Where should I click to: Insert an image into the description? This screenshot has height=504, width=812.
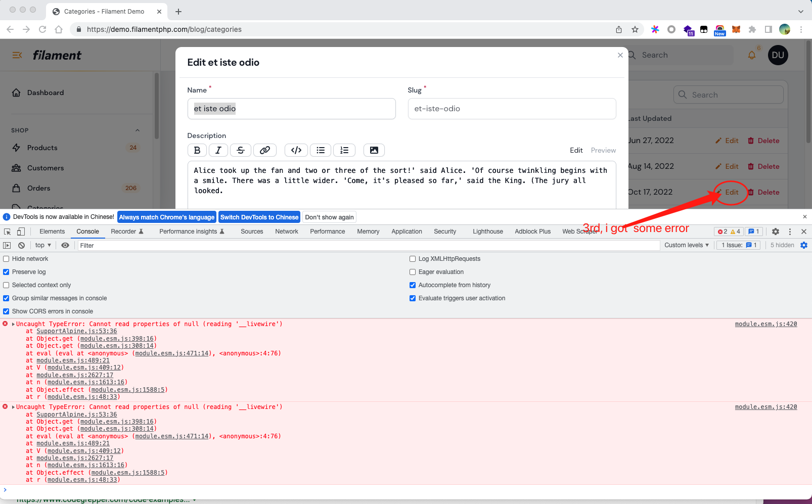tap(374, 150)
